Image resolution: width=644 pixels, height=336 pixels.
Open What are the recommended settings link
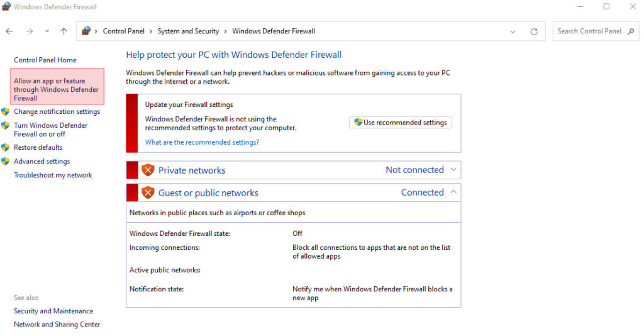coord(202,142)
